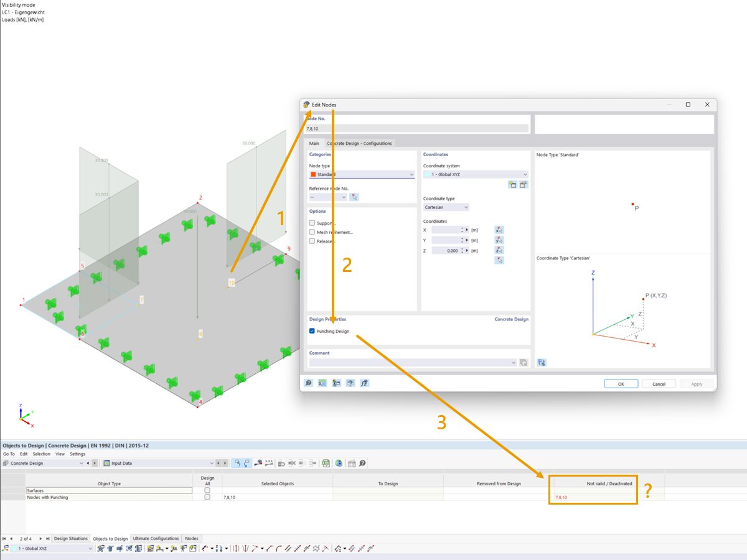
Task: Click the Concrete Design add-on icon
Action: (6, 463)
